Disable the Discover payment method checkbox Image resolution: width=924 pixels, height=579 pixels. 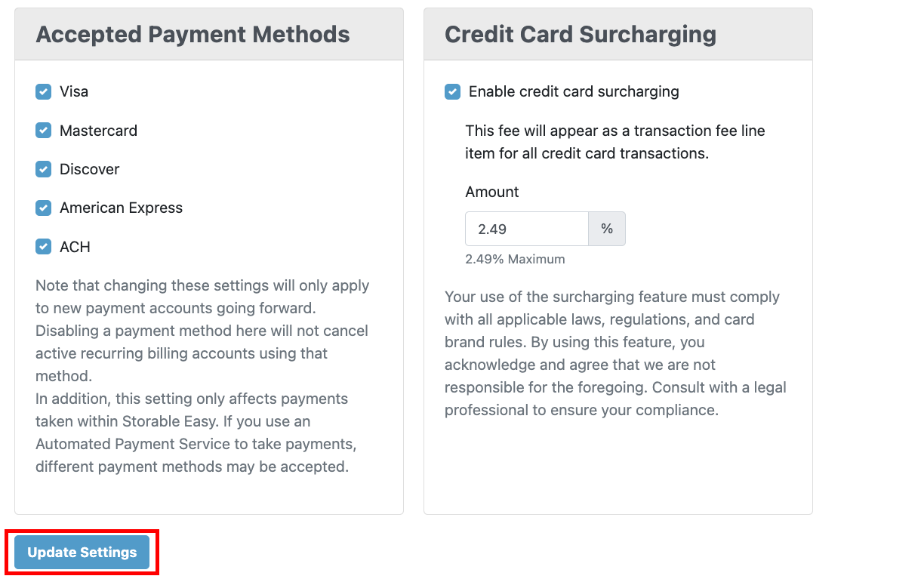44,169
